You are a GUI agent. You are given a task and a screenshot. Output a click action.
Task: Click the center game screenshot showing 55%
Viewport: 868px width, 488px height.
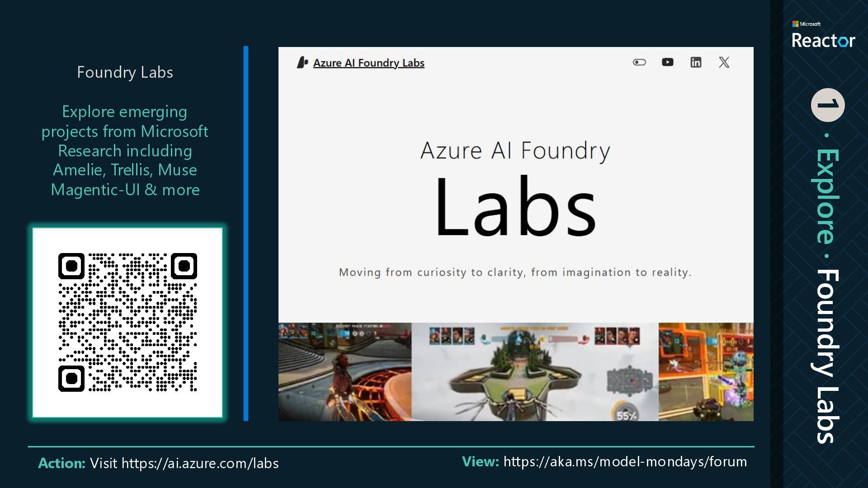[535, 372]
